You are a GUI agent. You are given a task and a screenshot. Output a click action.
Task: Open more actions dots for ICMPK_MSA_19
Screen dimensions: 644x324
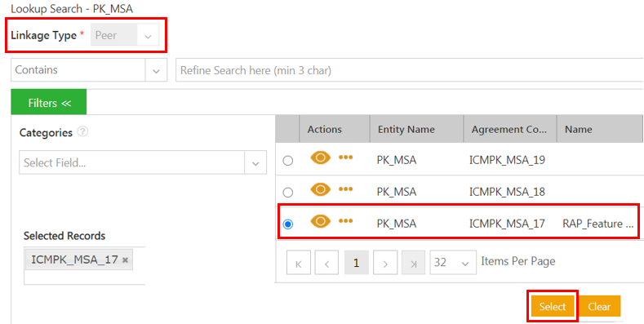pyautogui.click(x=345, y=158)
